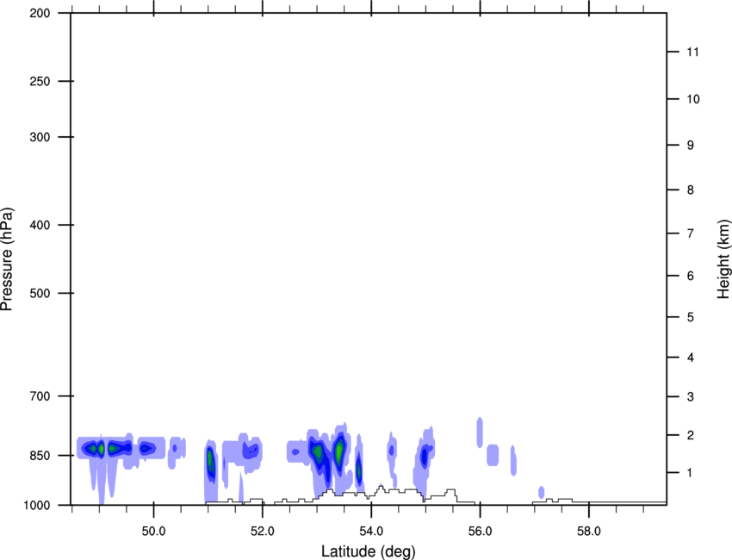Viewport: 732px width, 560px height.
Task: Pick the 3 km height label
Action: click(690, 397)
